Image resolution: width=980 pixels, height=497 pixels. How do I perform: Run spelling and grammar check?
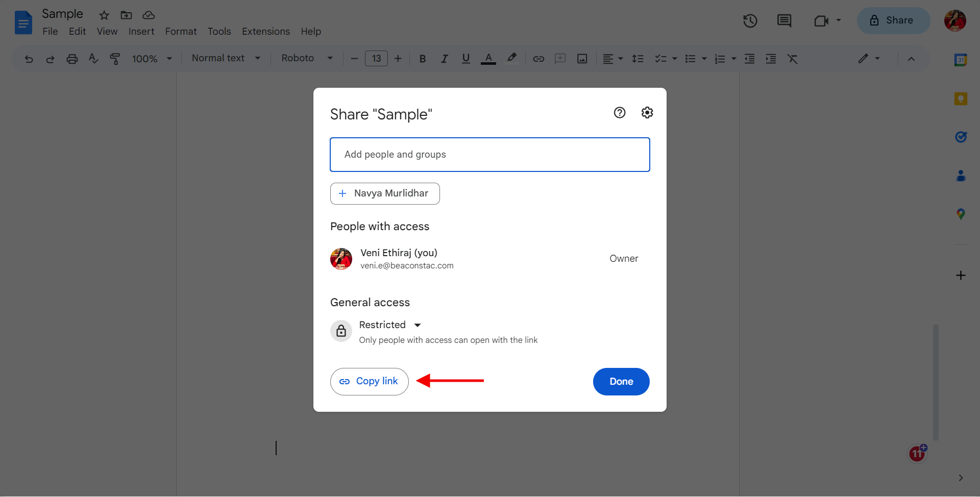pyautogui.click(x=93, y=59)
